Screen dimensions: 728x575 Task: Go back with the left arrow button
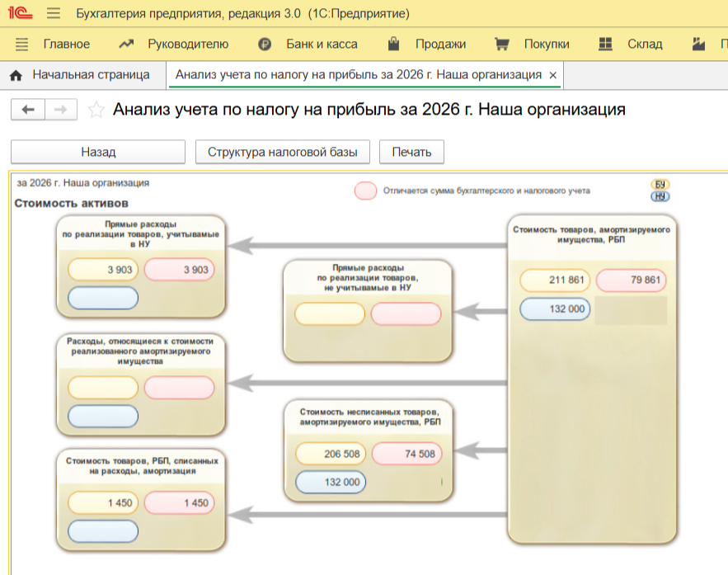click(28, 110)
